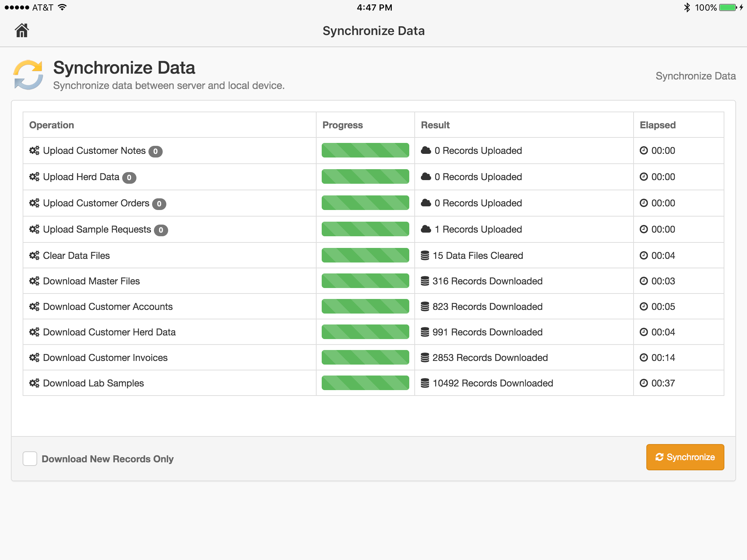Tap gears icon beside Download Customer Herd Data
Image resolution: width=747 pixels, height=560 pixels.
tap(34, 332)
